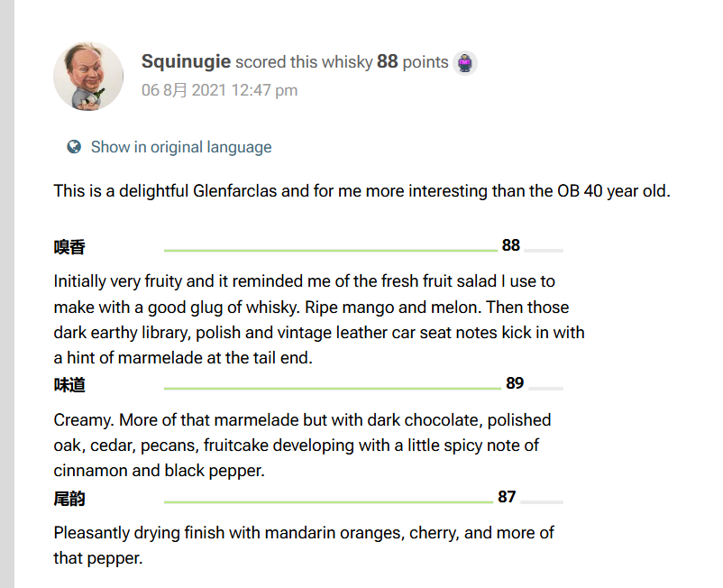Image resolution: width=723 pixels, height=588 pixels.
Task: Click the nose score number 88
Action: pos(511,245)
